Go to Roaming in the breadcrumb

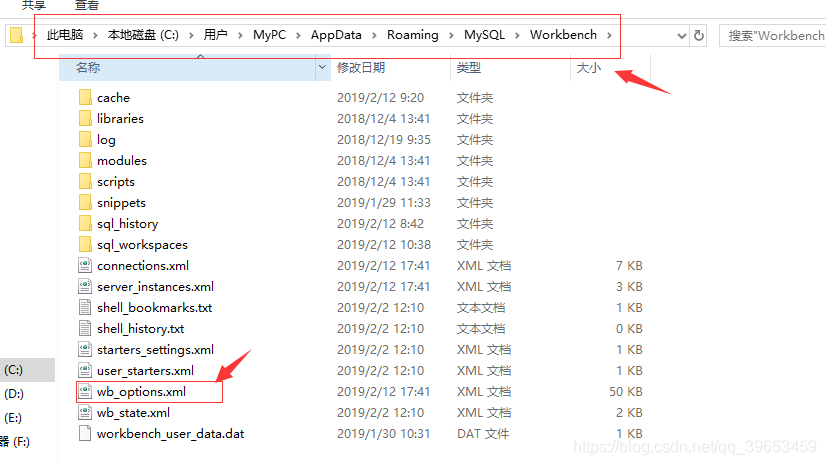(412, 35)
